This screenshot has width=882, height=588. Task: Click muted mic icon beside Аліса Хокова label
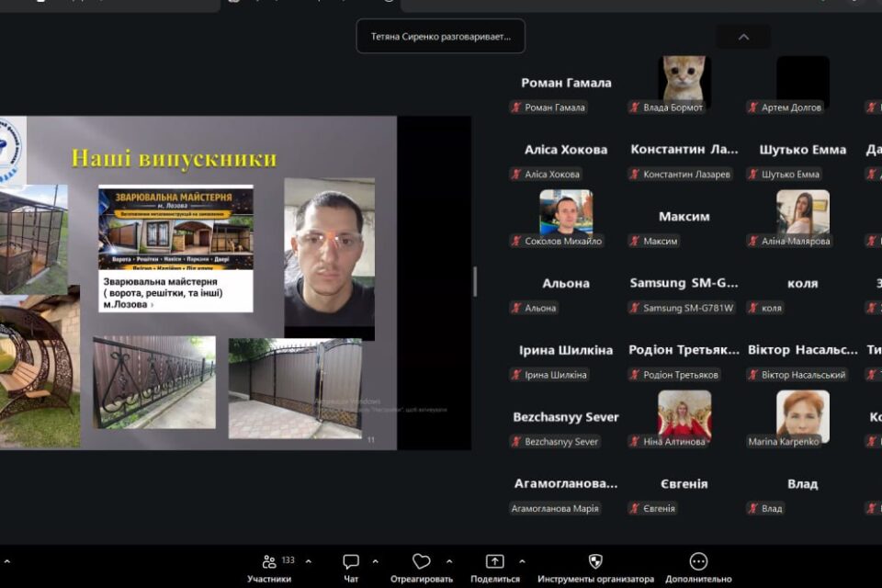(x=516, y=175)
